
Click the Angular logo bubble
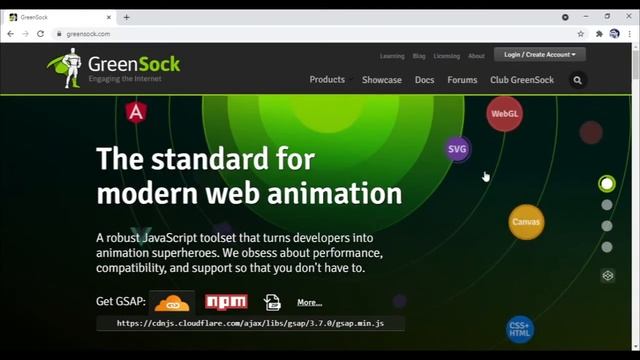136,112
